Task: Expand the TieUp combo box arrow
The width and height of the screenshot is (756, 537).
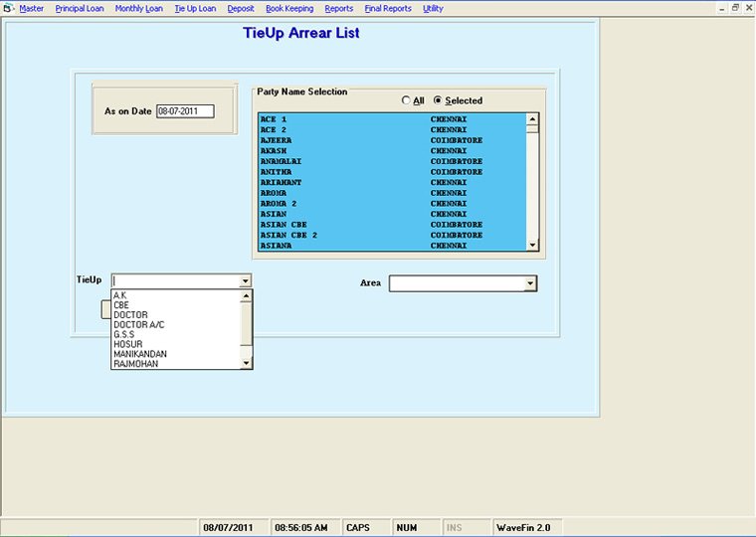Action: [245, 281]
